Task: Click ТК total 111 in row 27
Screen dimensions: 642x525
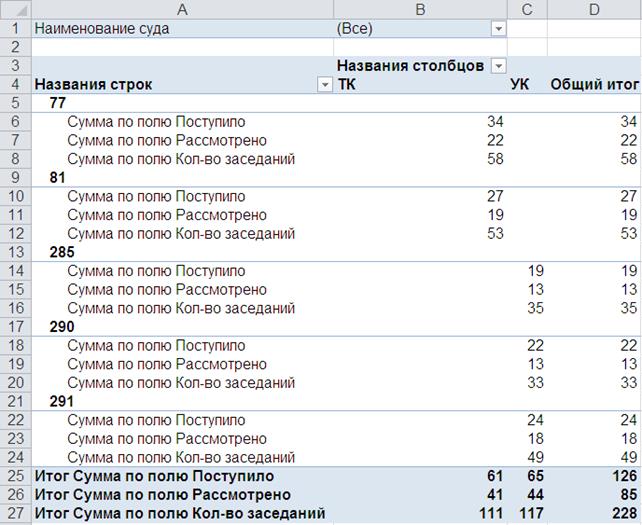Action: [x=491, y=513]
